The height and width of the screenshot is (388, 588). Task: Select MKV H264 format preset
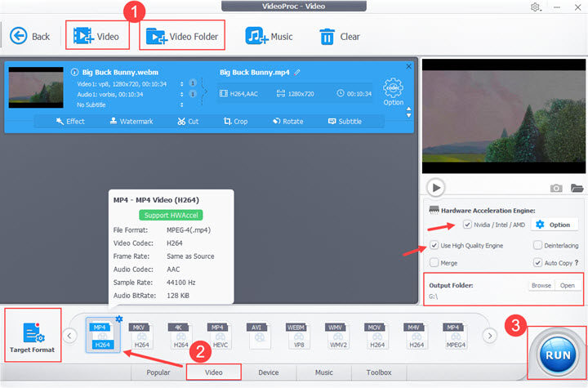point(141,336)
